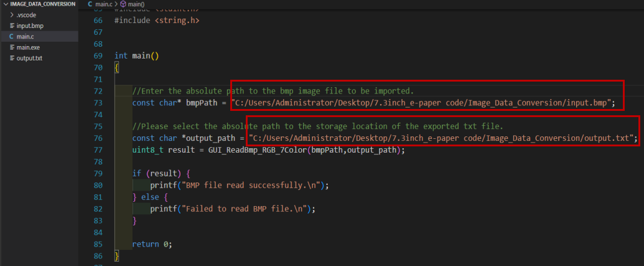Click main.c breadcrumb label
Screen dimensions: 644x266
tap(103, 4)
